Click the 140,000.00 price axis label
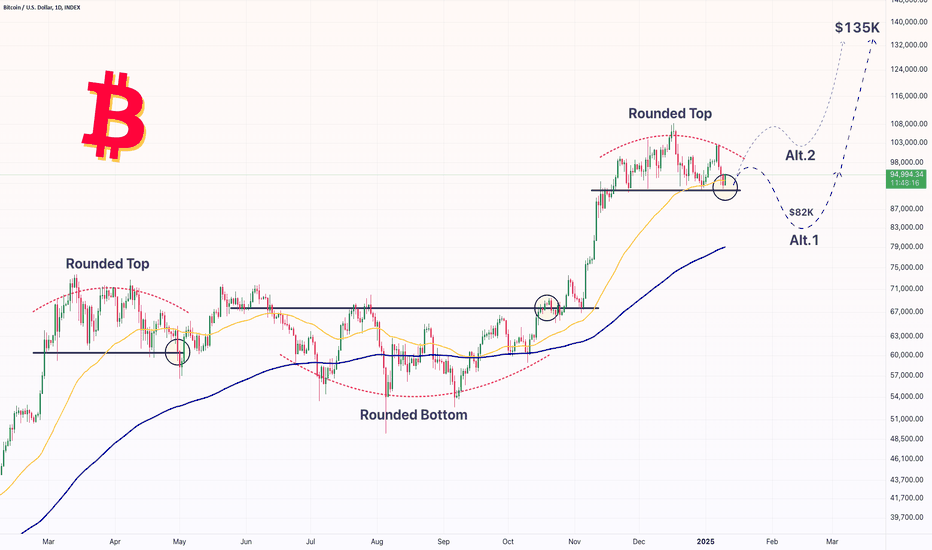The width and height of the screenshot is (932, 550). [x=909, y=22]
